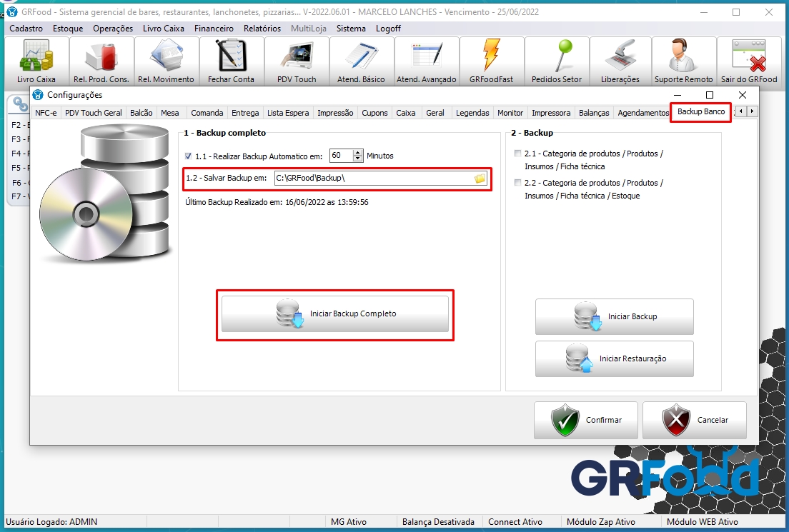Viewport: 789px width, 532px height.
Task: Switch to the NFC-e tab
Action: coord(46,113)
